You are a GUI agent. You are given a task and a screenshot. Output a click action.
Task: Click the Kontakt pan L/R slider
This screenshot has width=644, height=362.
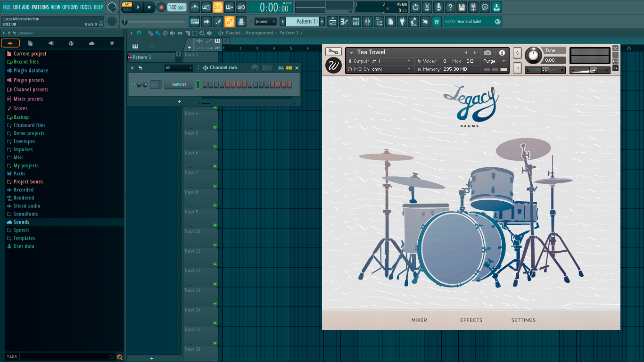(545, 70)
